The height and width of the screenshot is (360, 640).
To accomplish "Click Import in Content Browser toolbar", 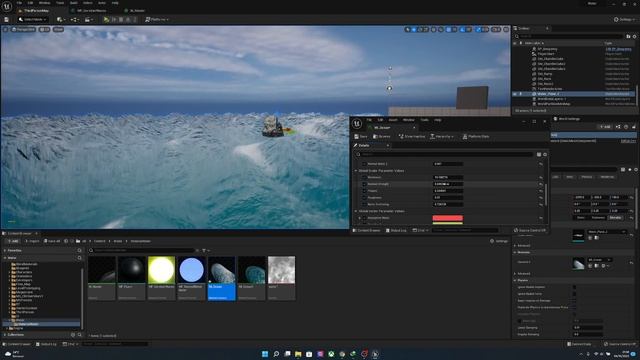I will tap(32, 241).
